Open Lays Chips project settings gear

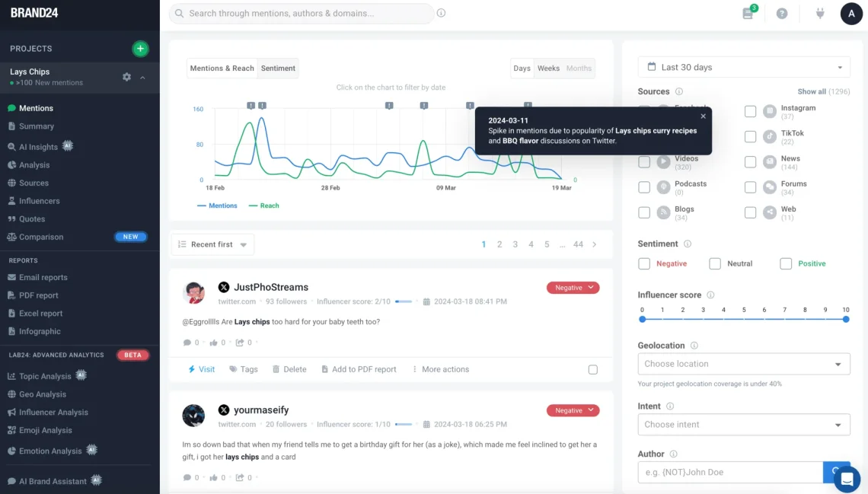[x=126, y=77]
